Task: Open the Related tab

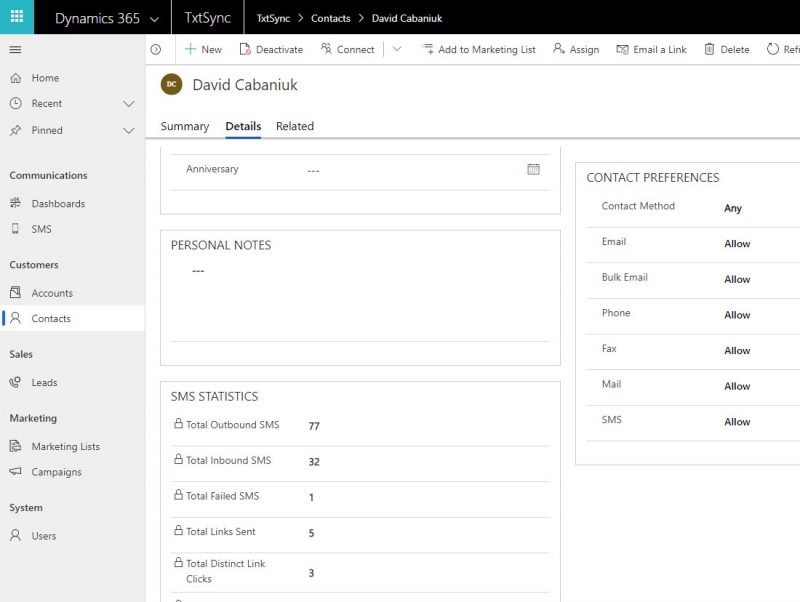Action: (295, 126)
